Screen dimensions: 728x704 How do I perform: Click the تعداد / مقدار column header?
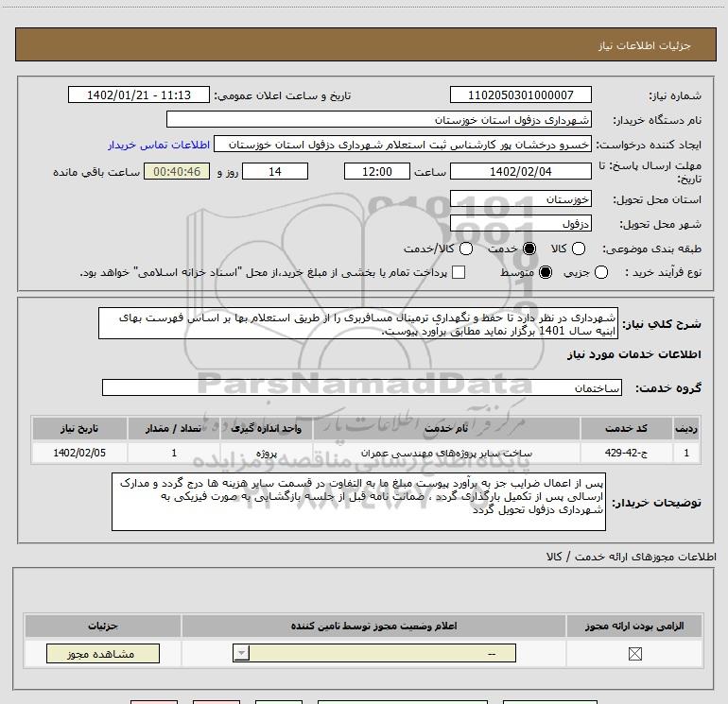pyautogui.click(x=174, y=428)
